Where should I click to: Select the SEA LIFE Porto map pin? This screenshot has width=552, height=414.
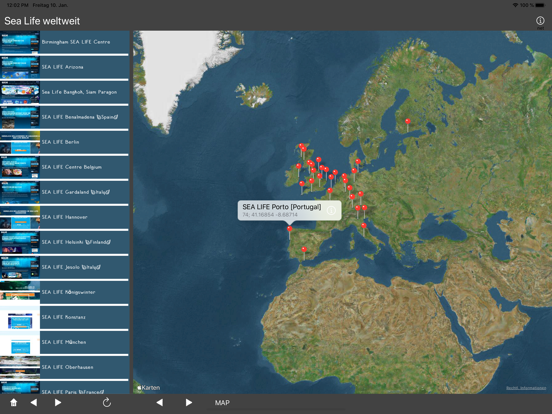click(x=289, y=229)
